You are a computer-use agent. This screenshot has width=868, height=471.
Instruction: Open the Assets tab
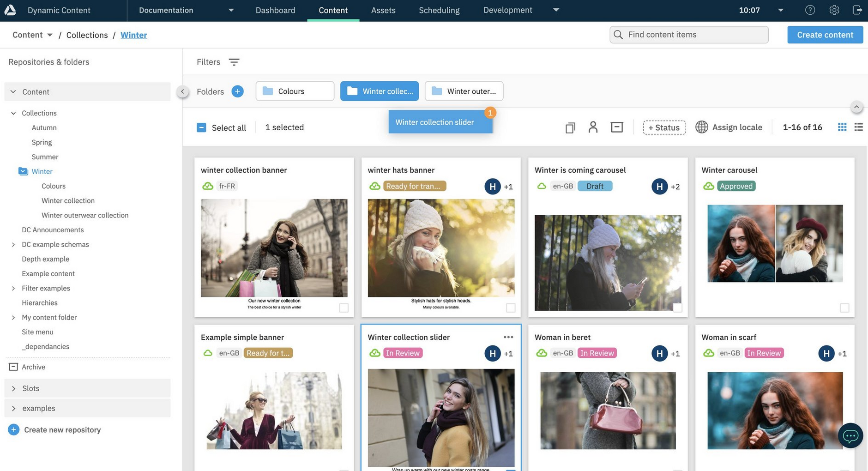point(383,10)
